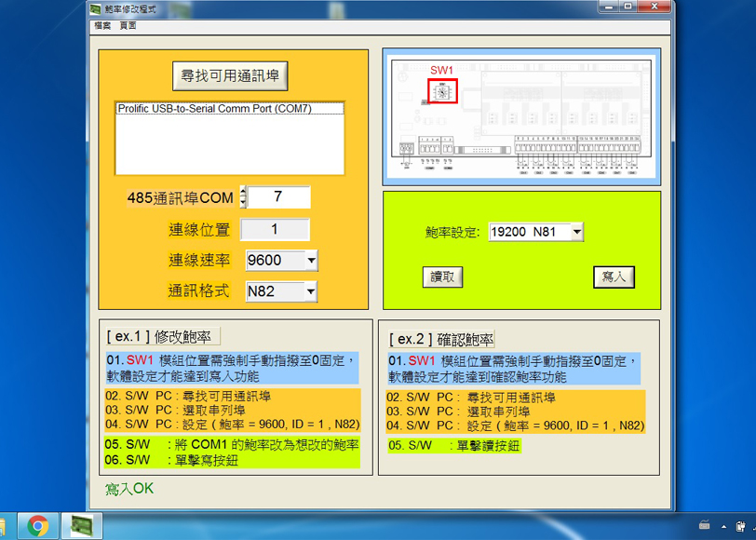Viewport: 756px width, 540px height.
Task: Decrease the 485通訊埠COM number with down arrow
Action: point(243,202)
